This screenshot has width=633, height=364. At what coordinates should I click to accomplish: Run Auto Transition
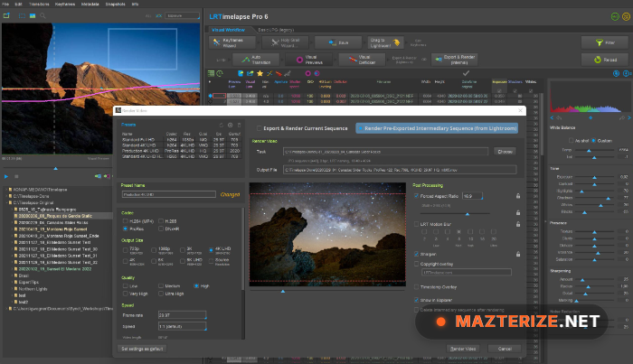pyautogui.click(x=256, y=60)
